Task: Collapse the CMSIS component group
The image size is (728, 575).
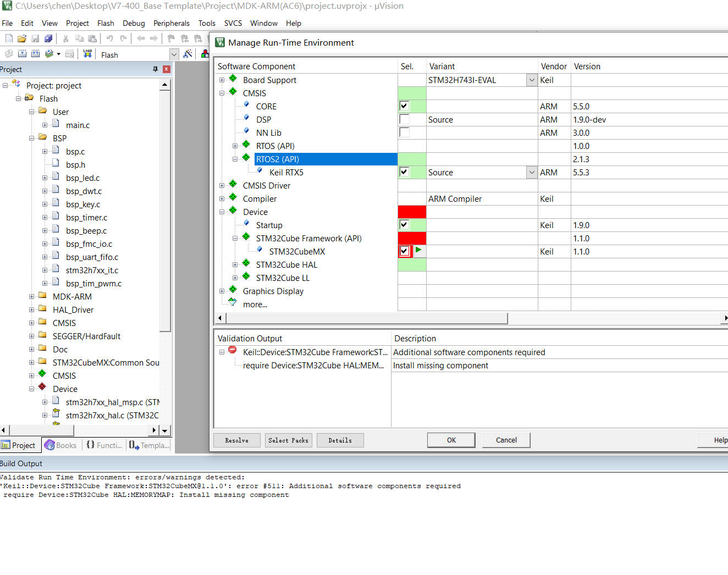Action: [x=222, y=93]
